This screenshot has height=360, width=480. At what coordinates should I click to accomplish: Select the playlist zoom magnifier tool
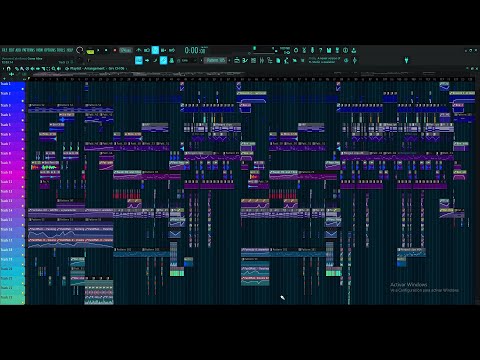[x=54, y=69]
